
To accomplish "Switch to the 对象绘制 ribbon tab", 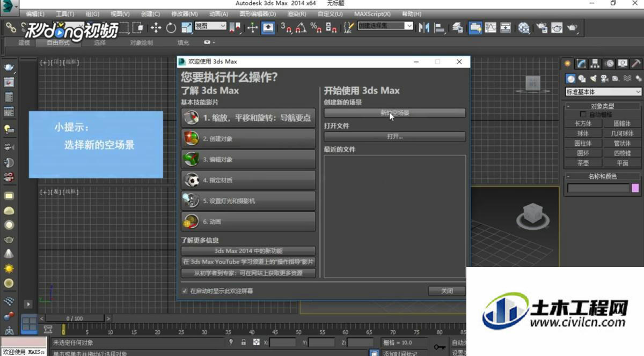I will [141, 43].
